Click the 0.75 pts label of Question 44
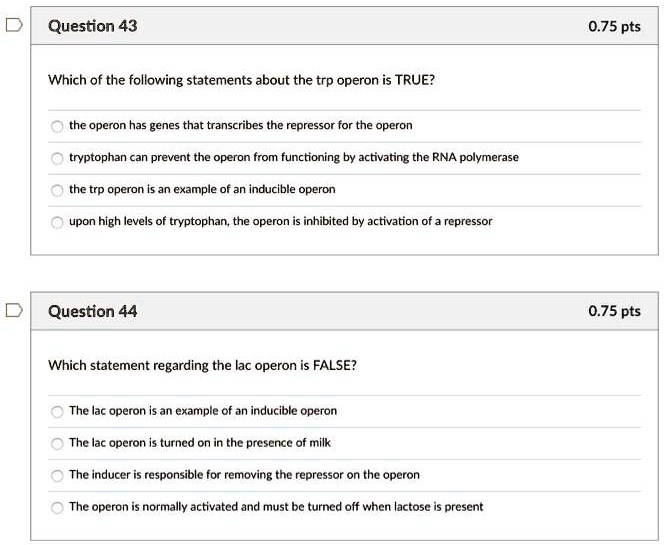668x545 pixels. (x=615, y=312)
